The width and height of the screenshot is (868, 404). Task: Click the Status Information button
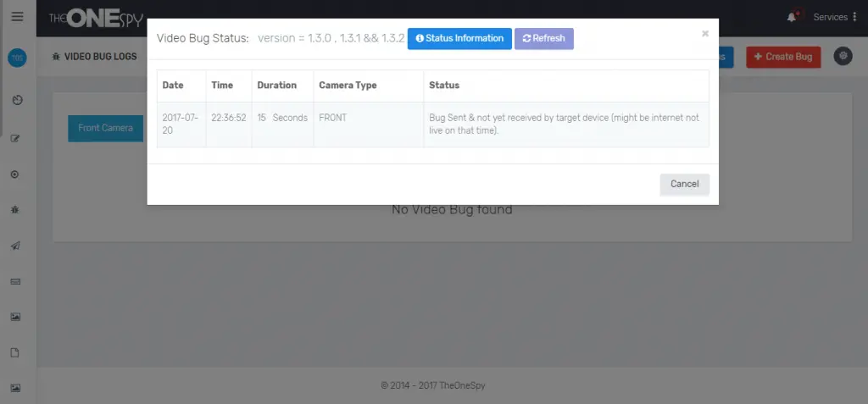pyautogui.click(x=459, y=39)
